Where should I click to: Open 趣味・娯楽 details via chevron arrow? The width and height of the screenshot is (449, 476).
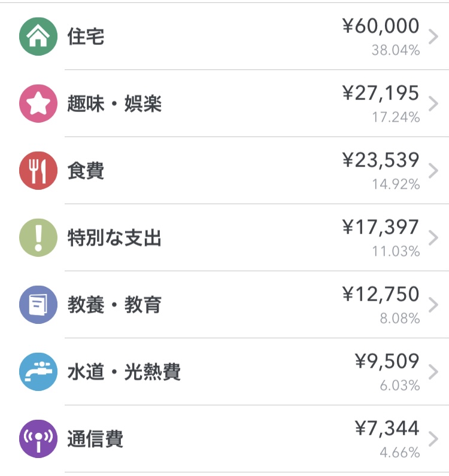pos(434,104)
